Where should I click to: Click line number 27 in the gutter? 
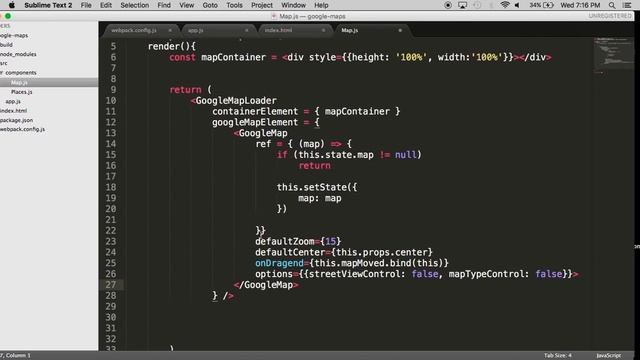tap(111, 284)
